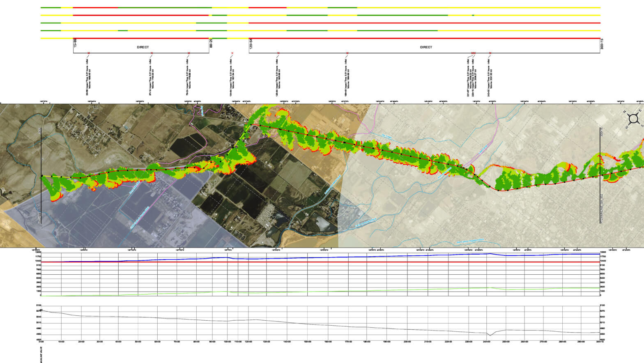Click the 15+99 station label
644x363 pixels.
(75, 43)
